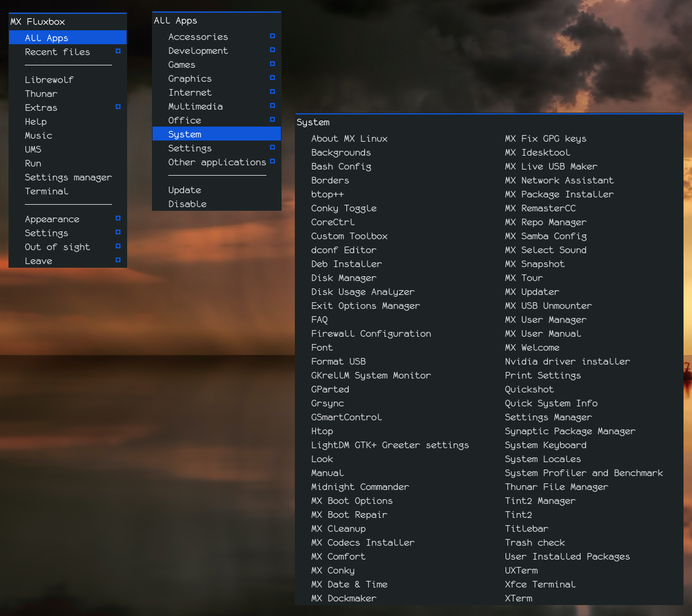
Task: Launch GParted
Action: [330, 389]
